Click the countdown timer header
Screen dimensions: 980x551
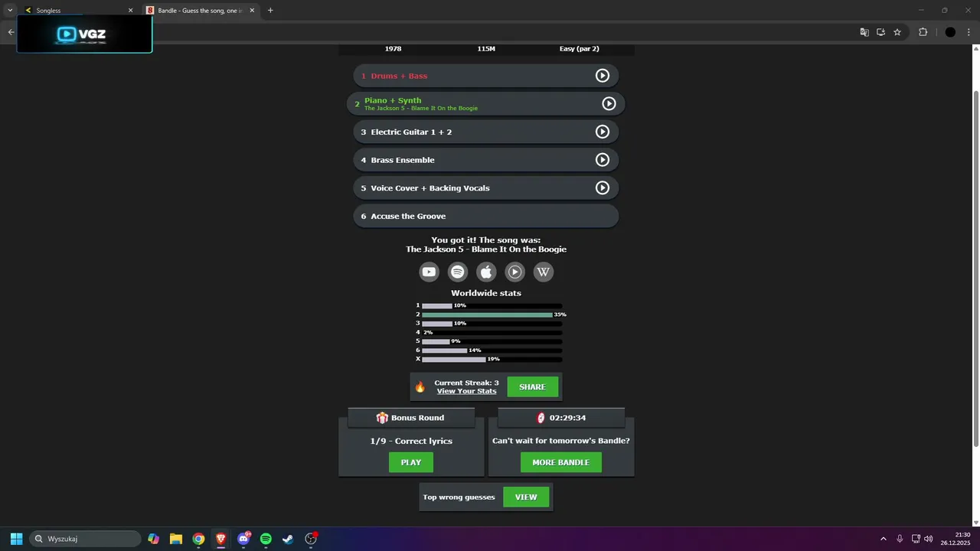(x=561, y=418)
